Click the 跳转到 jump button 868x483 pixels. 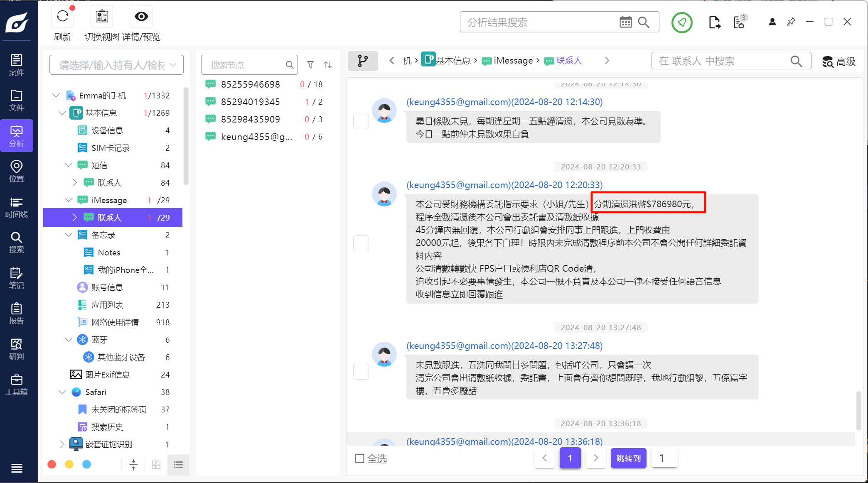[628, 458]
